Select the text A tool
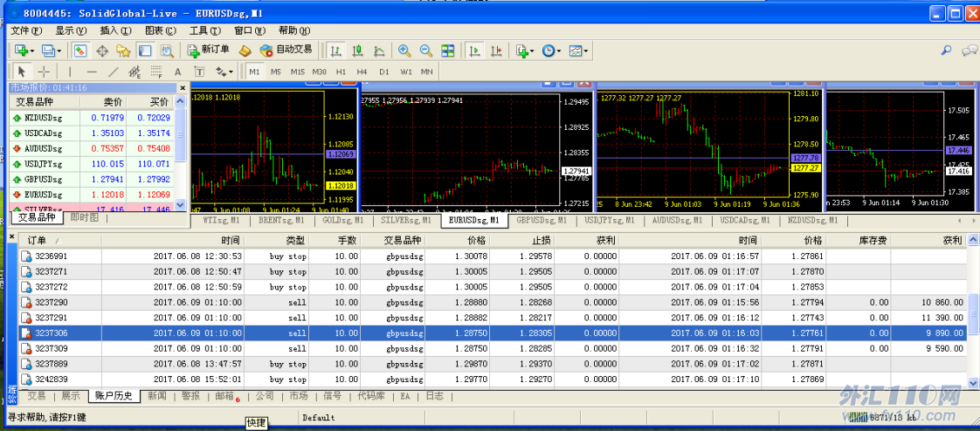 click(x=177, y=72)
